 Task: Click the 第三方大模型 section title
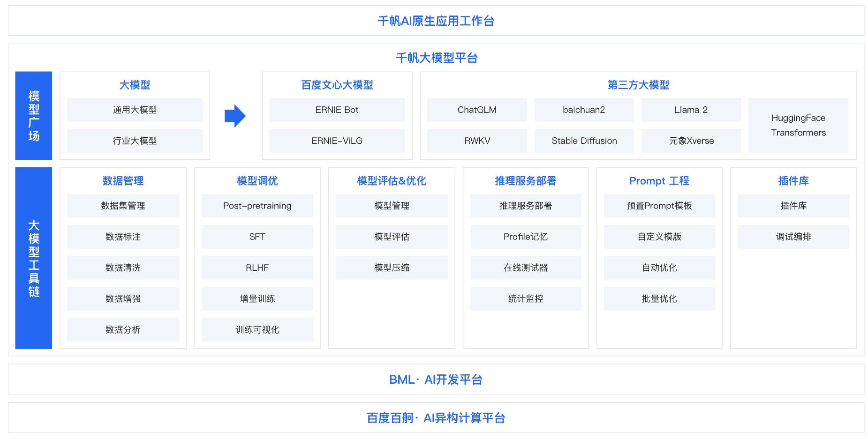(x=638, y=85)
